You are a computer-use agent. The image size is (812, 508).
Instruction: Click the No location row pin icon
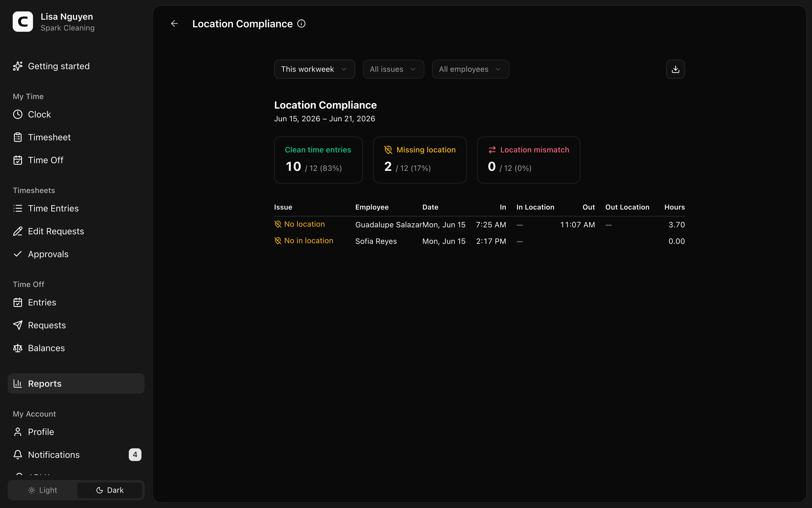(x=278, y=224)
